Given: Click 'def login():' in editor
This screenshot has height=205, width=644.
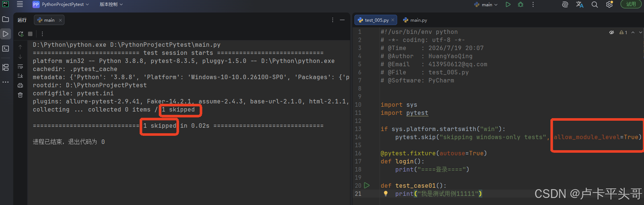Looking at the screenshot, I should pyautogui.click(x=402, y=162).
